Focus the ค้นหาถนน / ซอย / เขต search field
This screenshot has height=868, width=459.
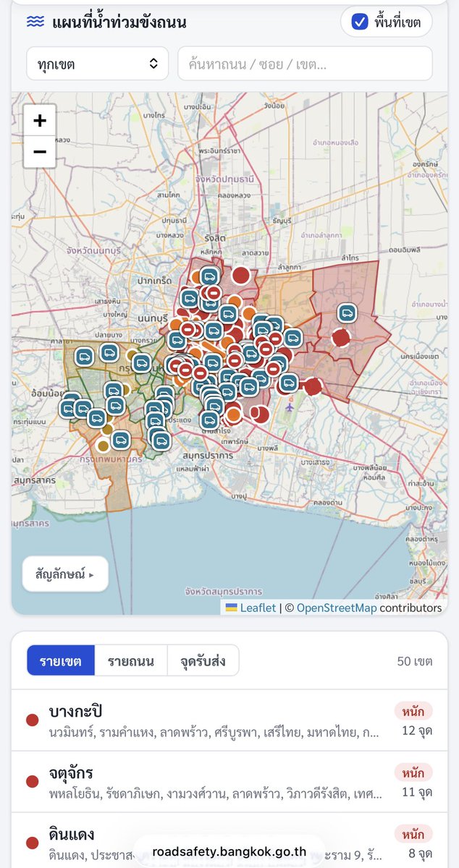(305, 64)
